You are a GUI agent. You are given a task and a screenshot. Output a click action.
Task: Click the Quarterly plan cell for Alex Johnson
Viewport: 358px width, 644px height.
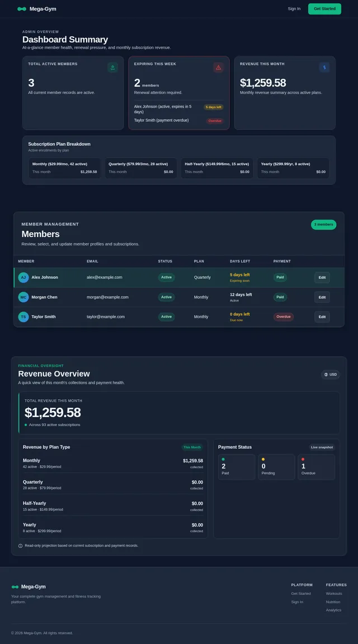point(202,277)
